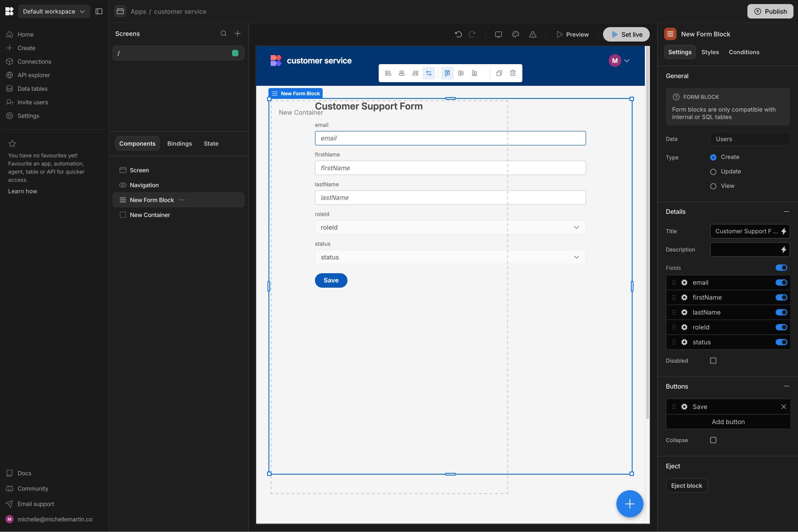Click the email input field
The width and height of the screenshot is (798, 532).
[x=450, y=138]
